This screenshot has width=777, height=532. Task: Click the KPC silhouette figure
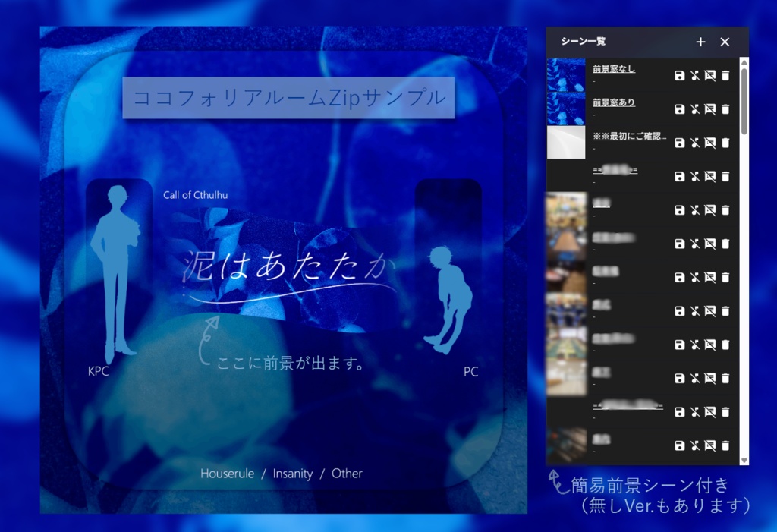click(x=117, y=274)
